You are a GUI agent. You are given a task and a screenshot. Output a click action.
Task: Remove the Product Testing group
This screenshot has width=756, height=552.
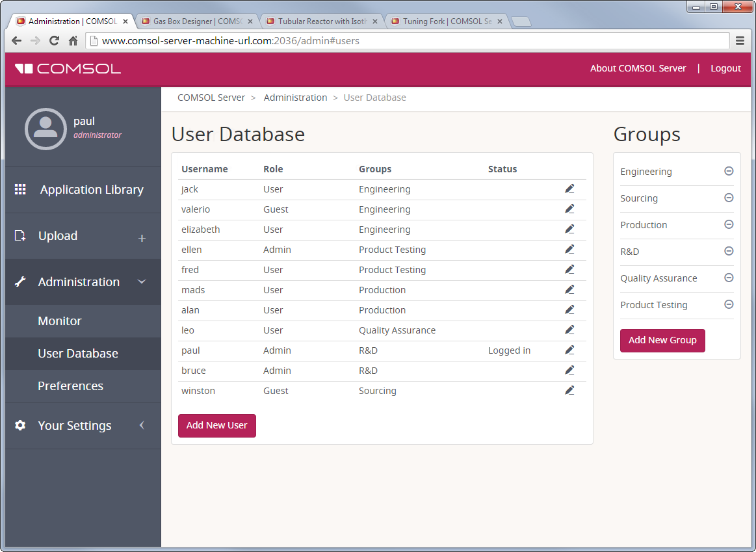729,304
